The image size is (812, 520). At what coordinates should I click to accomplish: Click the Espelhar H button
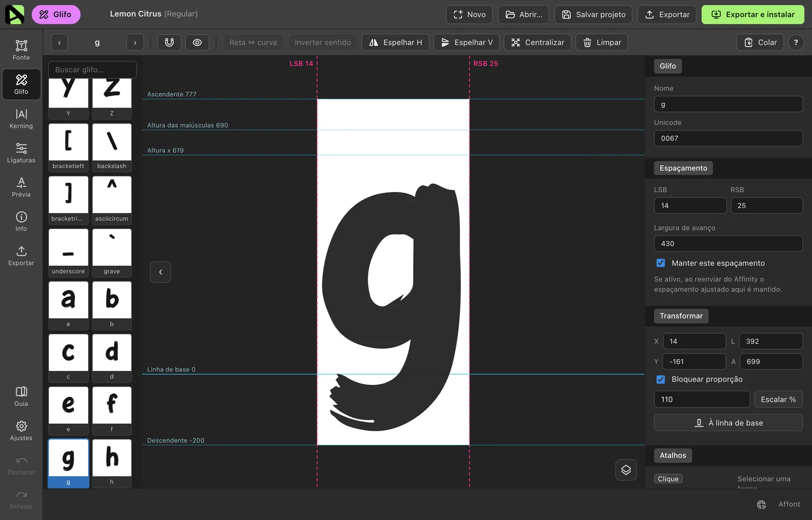pyautogui.click(x=395, y=43)
